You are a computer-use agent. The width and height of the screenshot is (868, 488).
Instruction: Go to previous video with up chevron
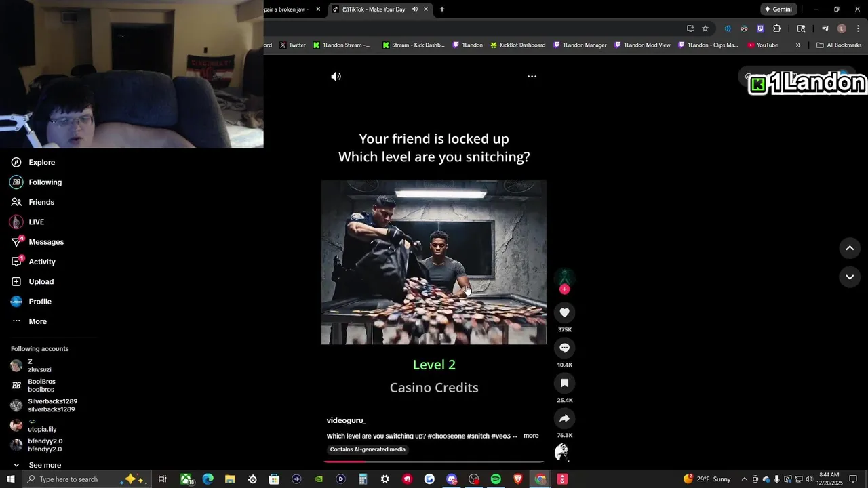click(850, 248)
